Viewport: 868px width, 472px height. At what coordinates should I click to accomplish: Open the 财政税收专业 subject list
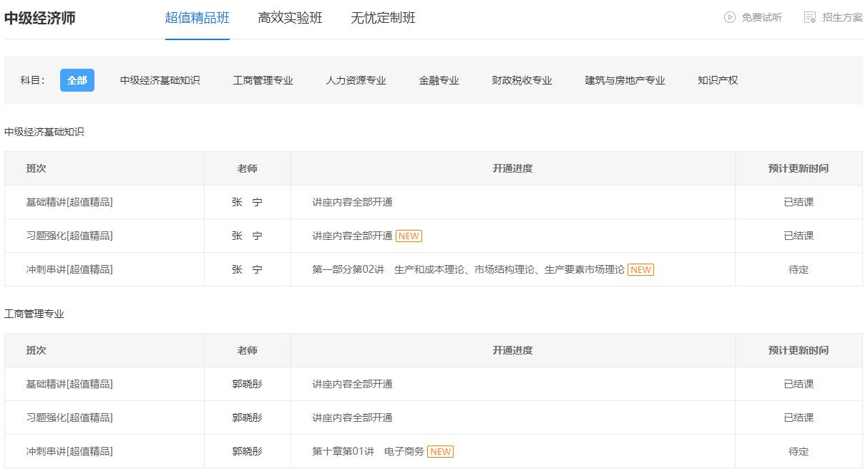522,80
